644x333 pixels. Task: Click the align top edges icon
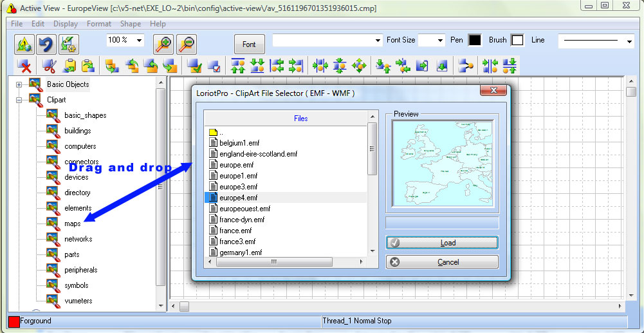pyautogui.click(x=238, y=66)
